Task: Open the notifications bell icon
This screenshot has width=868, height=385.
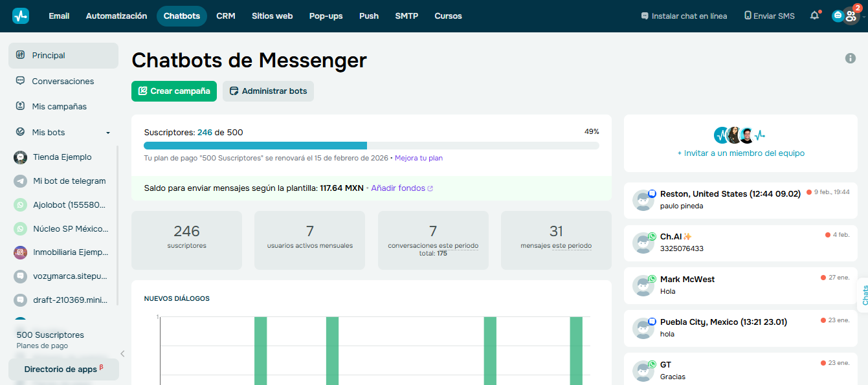Action: click(x=814, y=15)
